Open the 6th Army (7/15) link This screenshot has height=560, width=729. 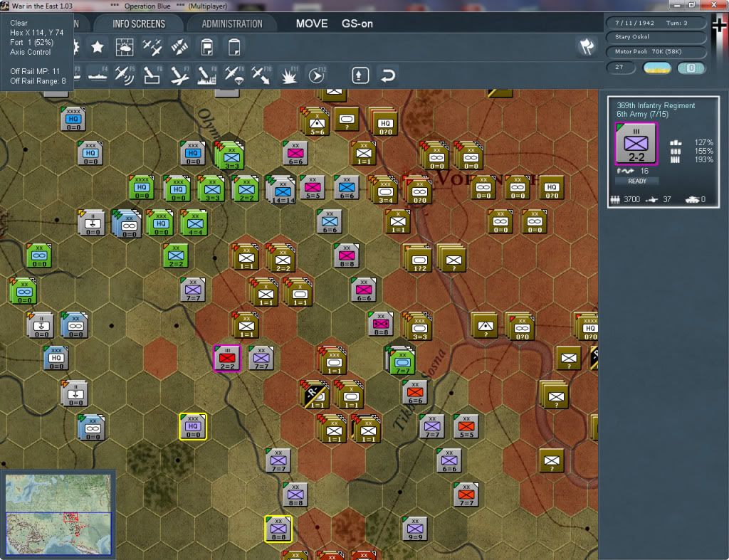pyautogui.click(x=642, y=114)
